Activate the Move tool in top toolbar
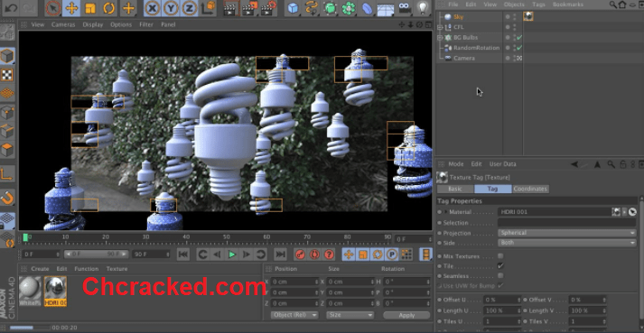This screenshot has width=644, height=333. pyautogui.click(x=72, y=8)
